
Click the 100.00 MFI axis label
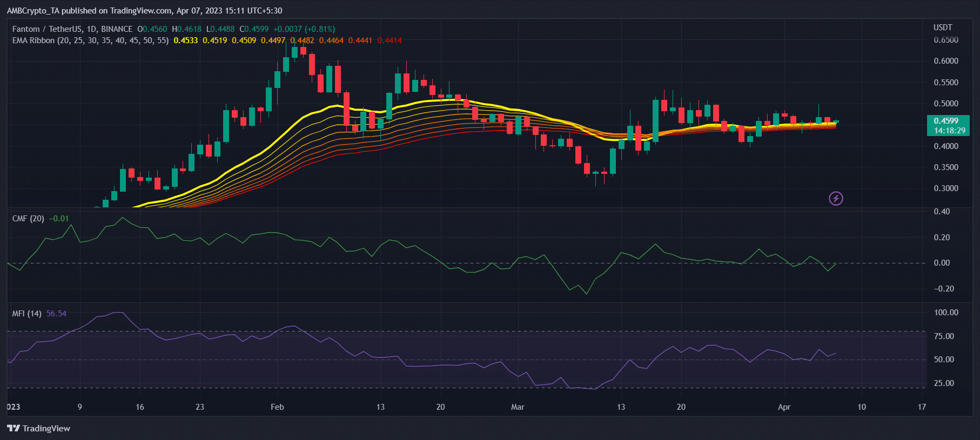pos(946,313)
